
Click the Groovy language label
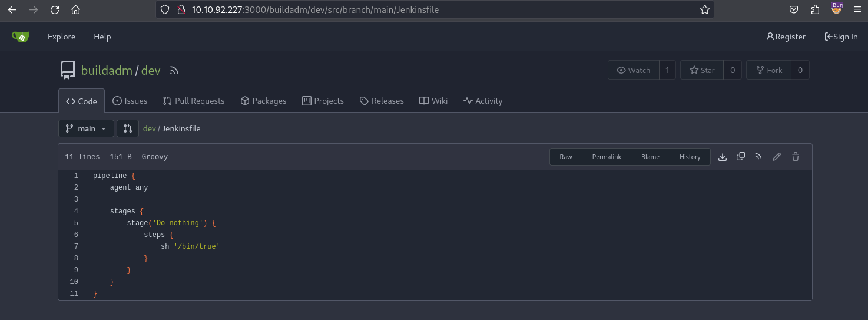pyautogui.click(x=155, y=157)
